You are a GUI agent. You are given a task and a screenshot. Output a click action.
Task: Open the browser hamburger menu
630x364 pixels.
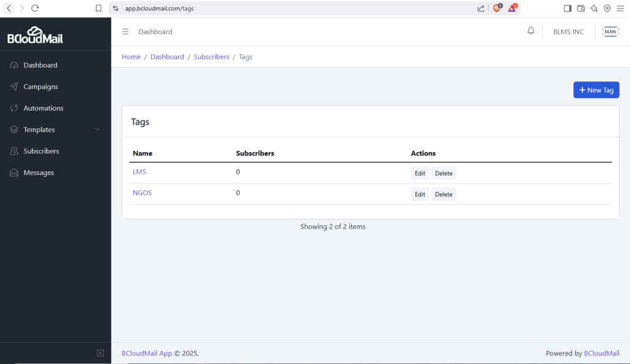tap(620, 9)
